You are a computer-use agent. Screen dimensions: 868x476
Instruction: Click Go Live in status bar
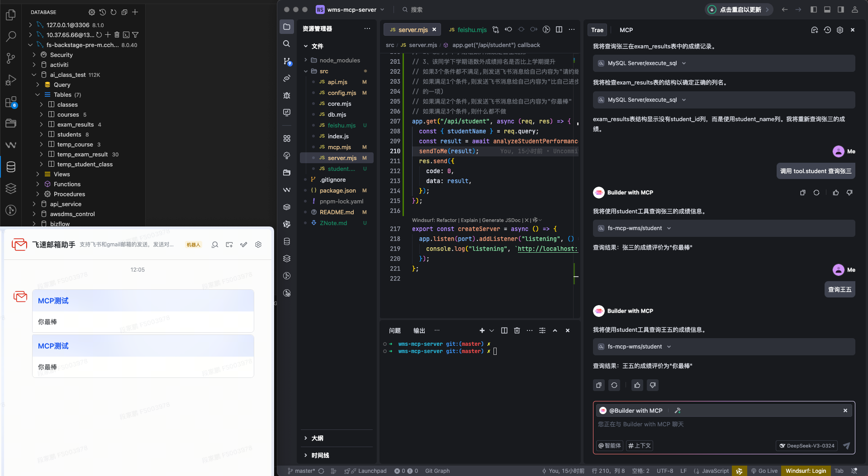click(x=764, y=471)
